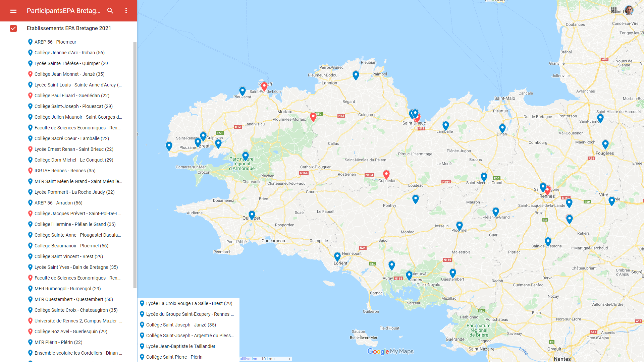Click the blue pin at Plélan-le-Grand

496,212
